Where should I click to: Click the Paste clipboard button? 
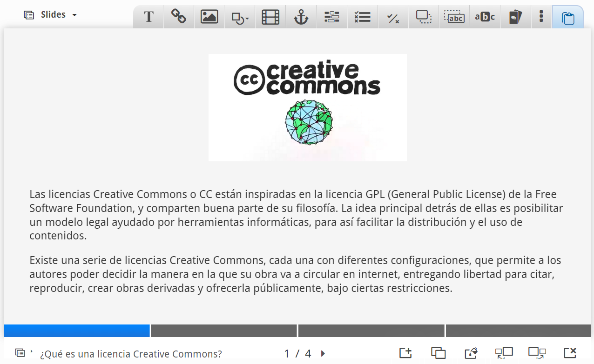click(567, 17)
